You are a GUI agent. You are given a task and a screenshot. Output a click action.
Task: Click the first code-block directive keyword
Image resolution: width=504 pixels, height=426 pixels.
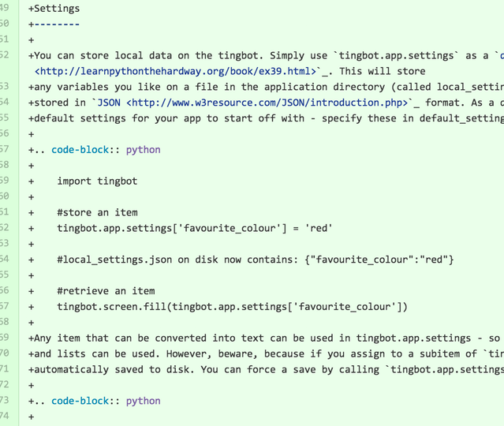click(x=80, y=150)
